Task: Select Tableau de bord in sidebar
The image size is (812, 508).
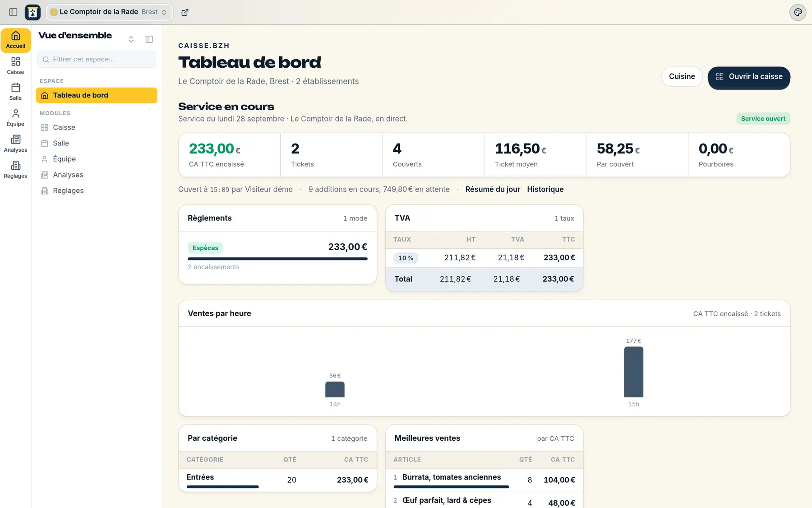Action: point(97,95)
